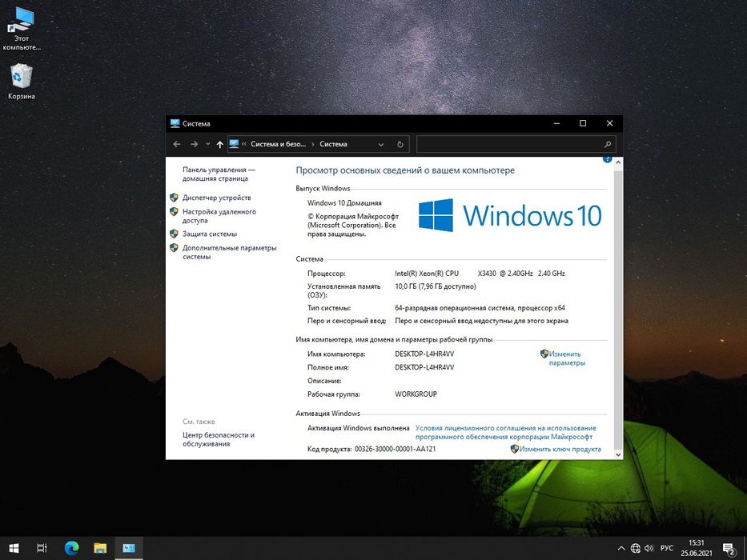
Task: Click Система window title bar icon
Action: [175, 123]
